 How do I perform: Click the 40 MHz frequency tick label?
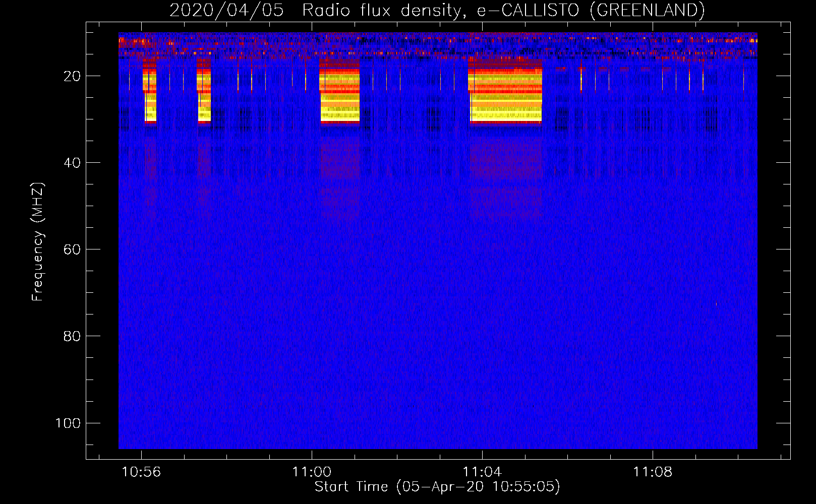[x=72, y=163]
